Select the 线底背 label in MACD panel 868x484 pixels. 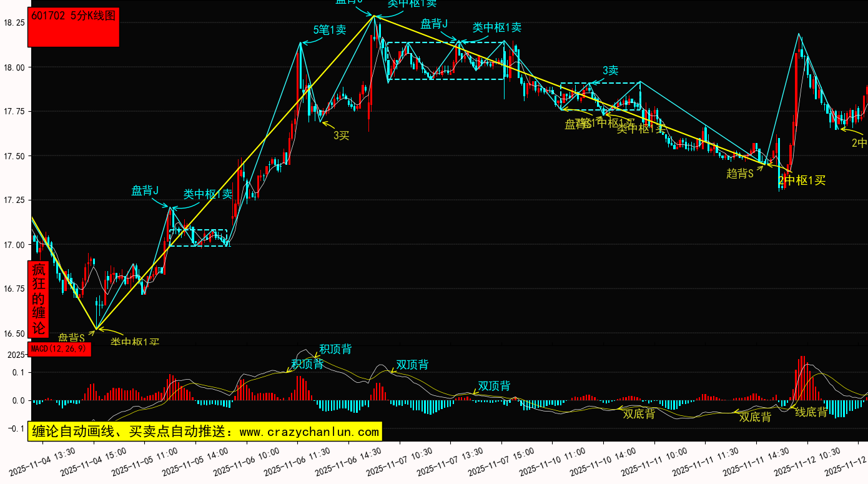click(811, 412)
